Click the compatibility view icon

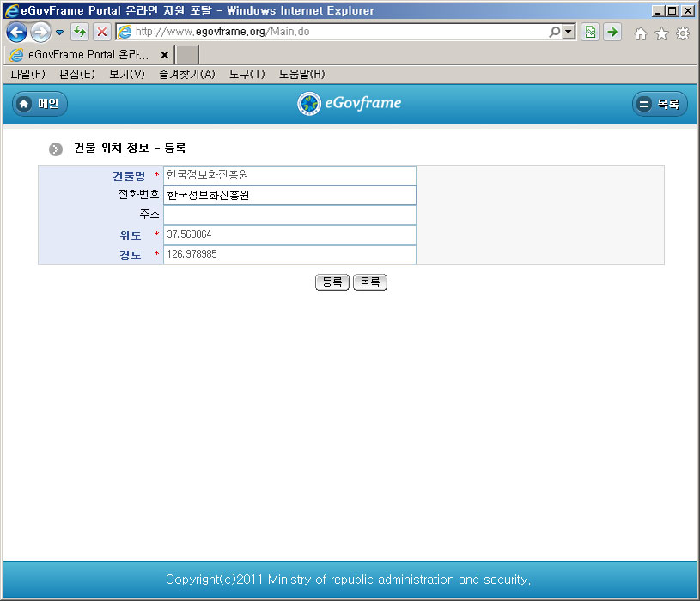click(x=590, y=33)
